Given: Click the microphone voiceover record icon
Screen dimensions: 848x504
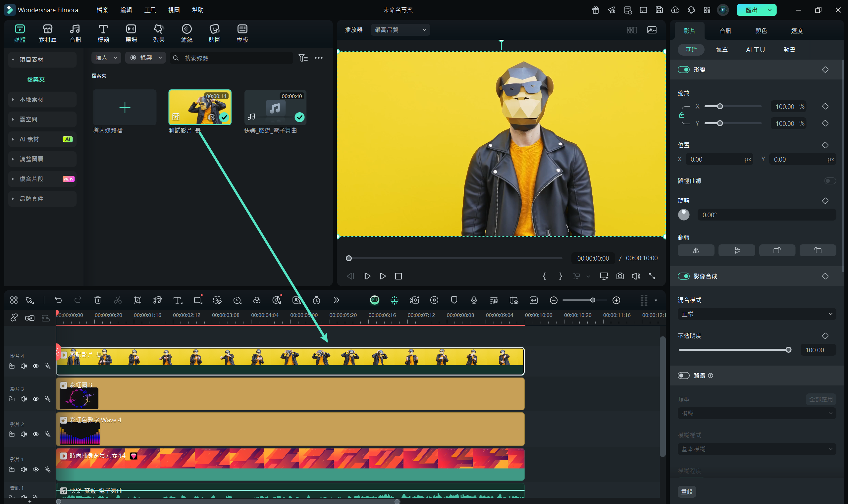Looking at the screenshot, I should click(474, 300).
